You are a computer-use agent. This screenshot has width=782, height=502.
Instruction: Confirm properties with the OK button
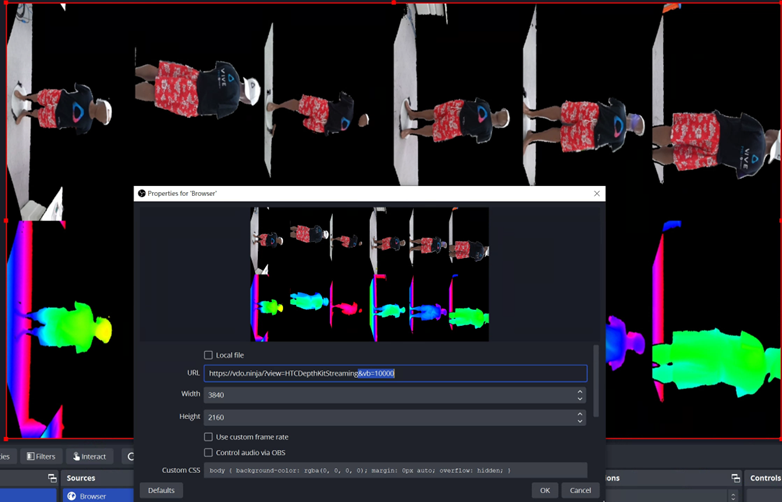545,490
